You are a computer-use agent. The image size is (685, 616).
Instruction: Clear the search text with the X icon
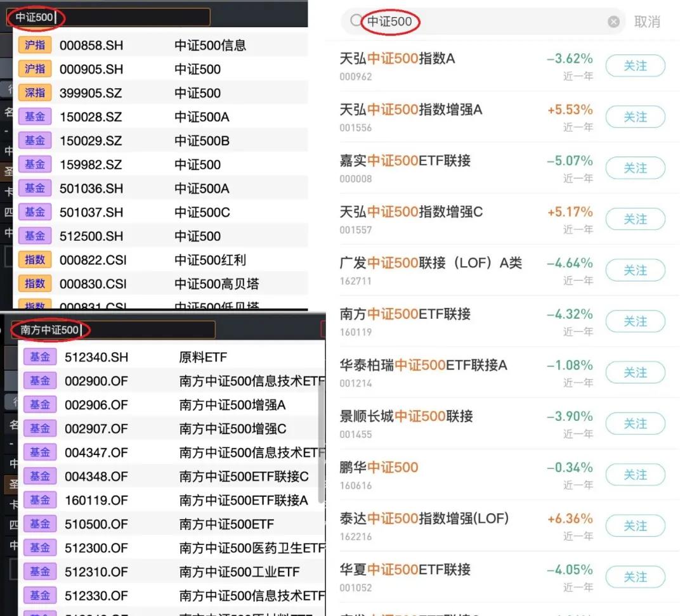tap(613, 21)
